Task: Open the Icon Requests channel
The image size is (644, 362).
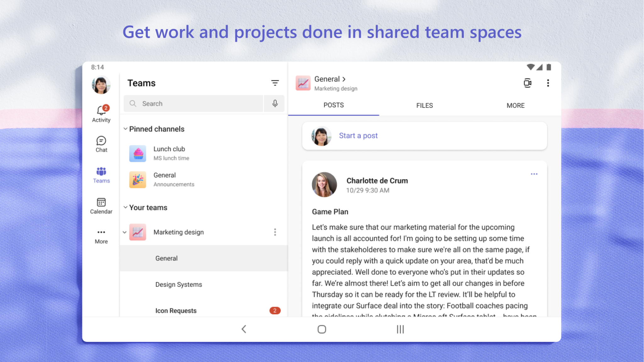Action: [176, 310]
